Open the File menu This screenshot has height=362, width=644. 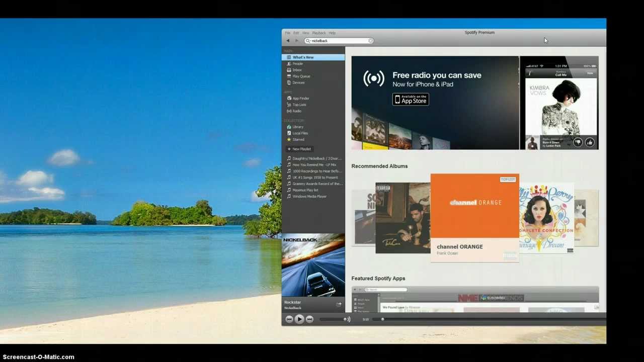point(287,33)
